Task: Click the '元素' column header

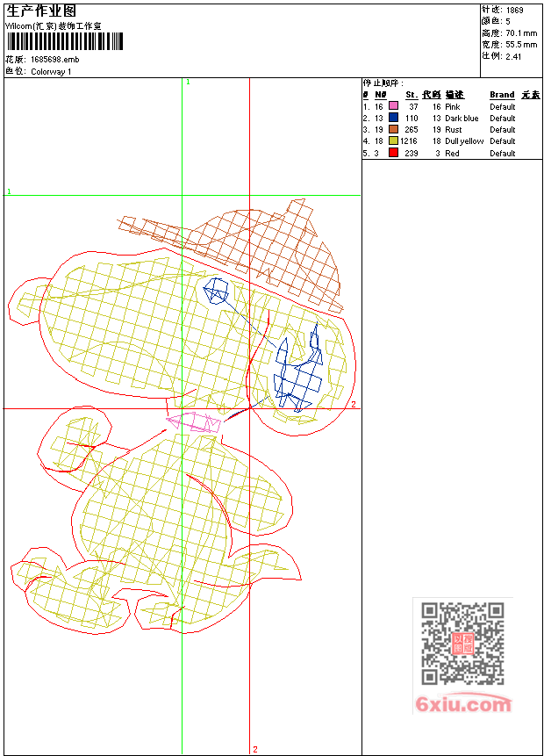Action: 531,95
